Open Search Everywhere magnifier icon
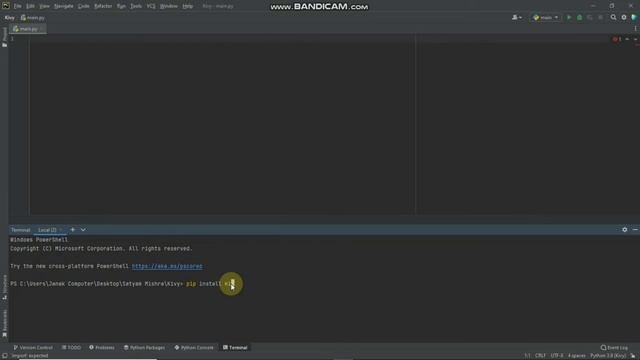The image size is (640, 360). (613, 18)
